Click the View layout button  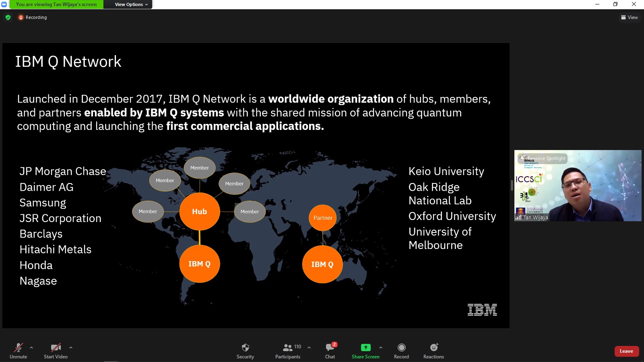pyautogui.click(x=630, y=17)
